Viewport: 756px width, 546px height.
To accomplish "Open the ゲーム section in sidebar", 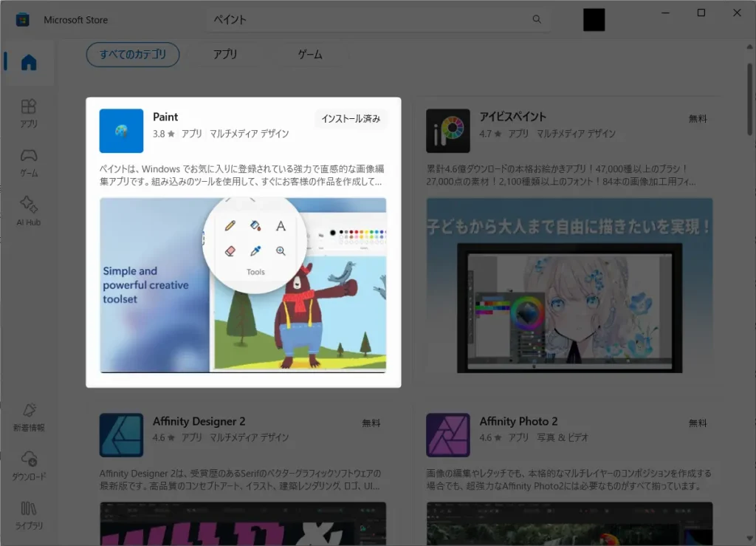I will tap(29, 163).
